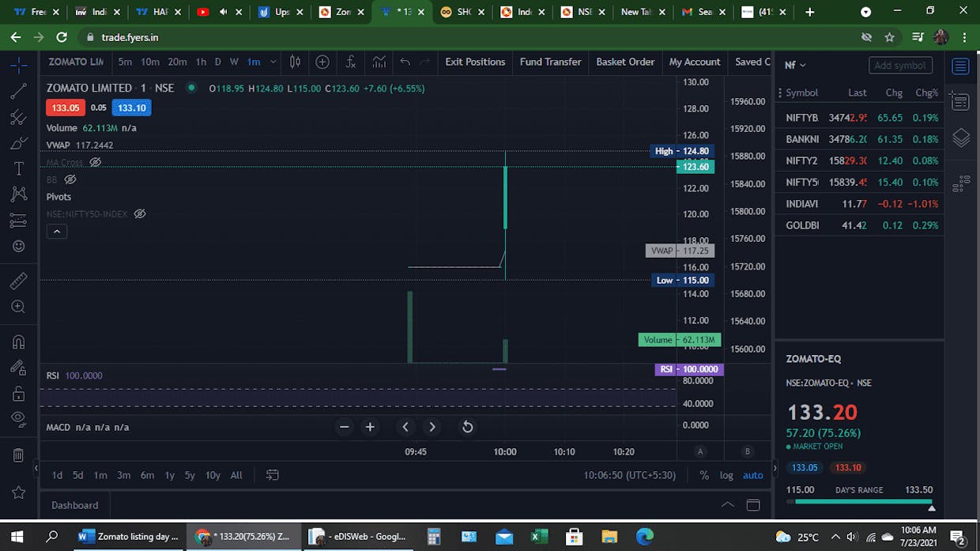
Task: Reload the trade.fyers.in page
Action: point(62,37)
